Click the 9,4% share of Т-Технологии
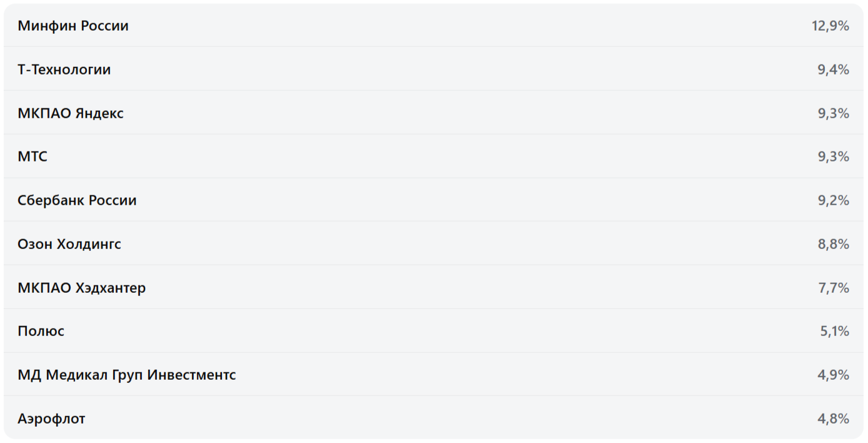 833,69
